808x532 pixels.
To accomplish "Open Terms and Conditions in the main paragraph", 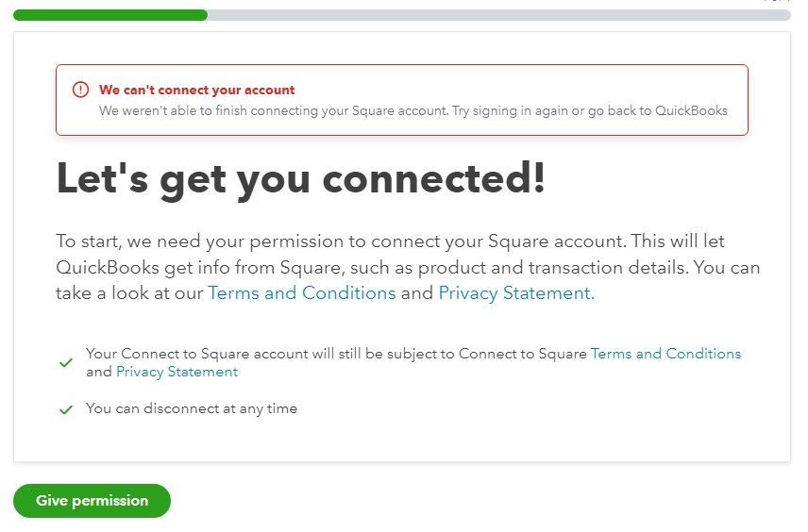I will coord(302,293).
